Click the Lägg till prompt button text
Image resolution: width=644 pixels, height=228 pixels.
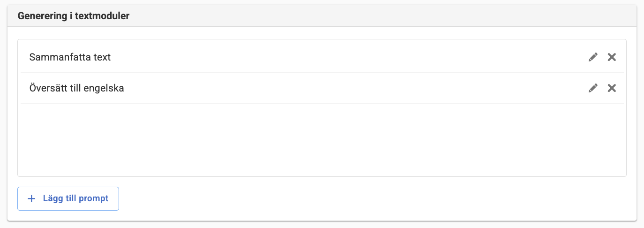[x=75, y=198]
